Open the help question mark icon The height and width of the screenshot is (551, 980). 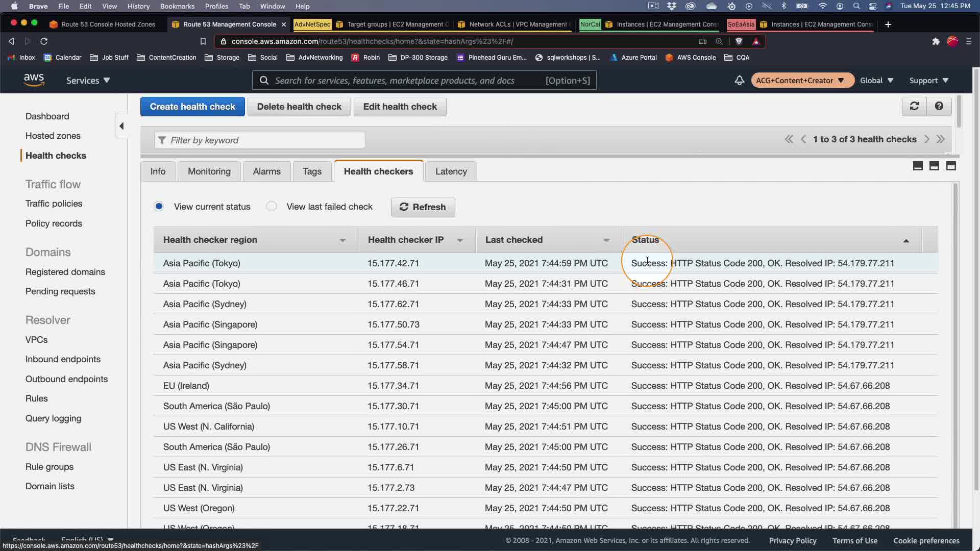[939, 106]
